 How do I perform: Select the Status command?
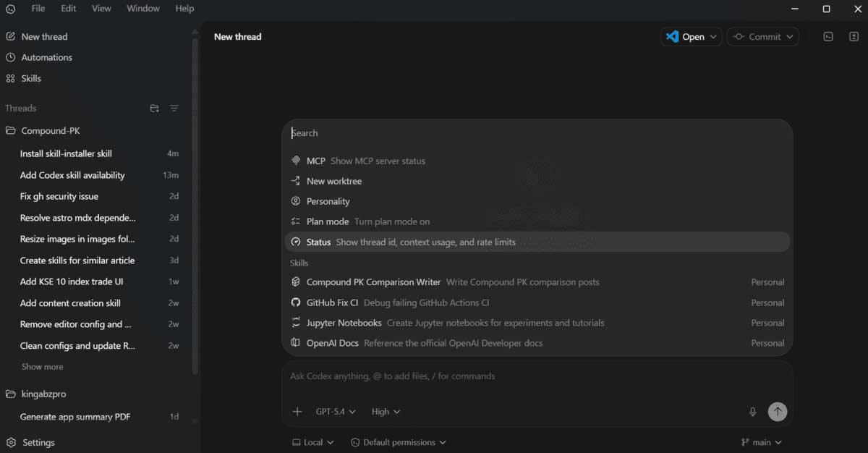point(537,242)
